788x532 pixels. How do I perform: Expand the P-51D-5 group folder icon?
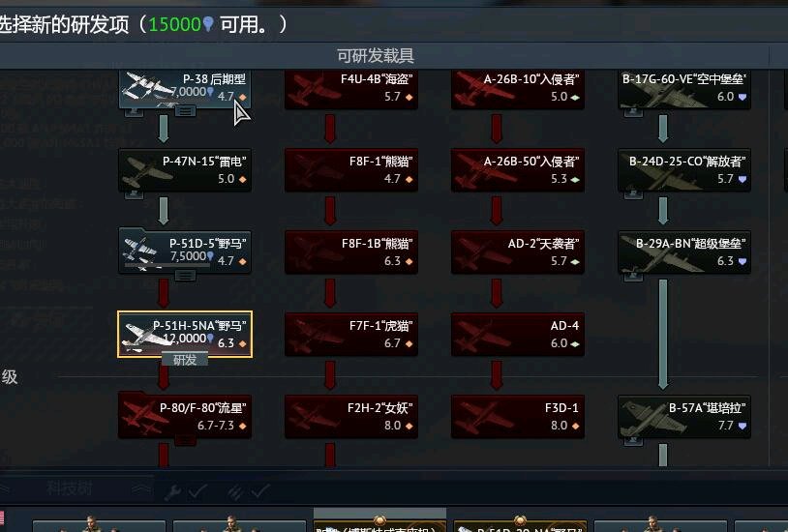pos(185,276)
